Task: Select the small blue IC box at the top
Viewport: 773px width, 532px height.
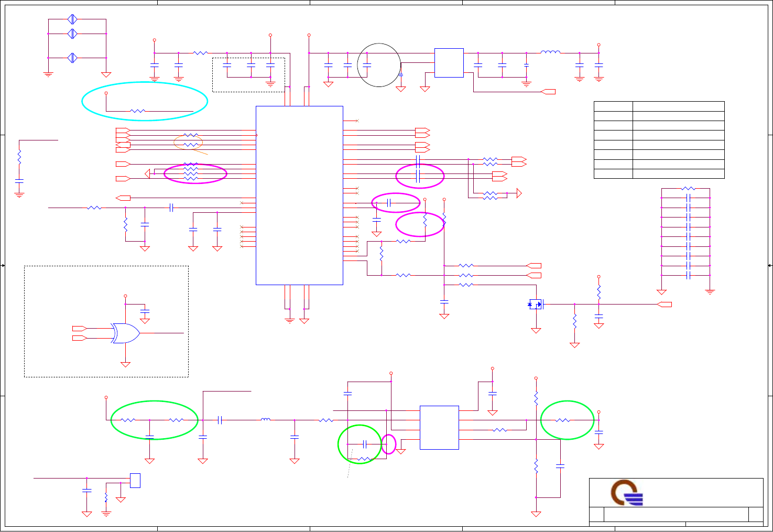Action: click(449, 63)
